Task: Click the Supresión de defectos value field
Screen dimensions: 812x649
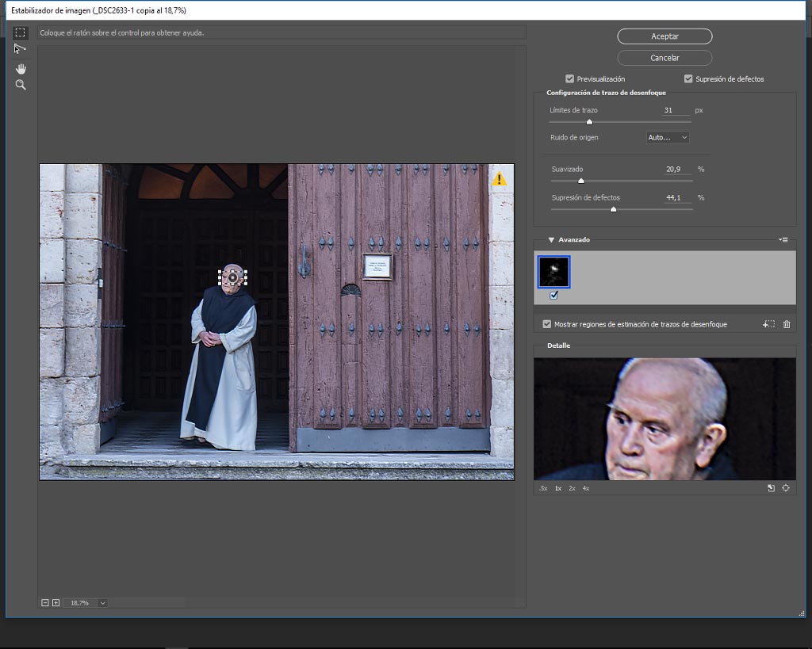Action: click(677, 197)
